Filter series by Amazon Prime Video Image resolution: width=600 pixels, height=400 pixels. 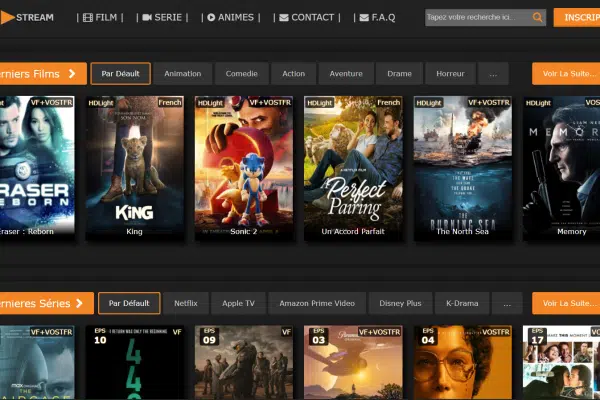click(317, 303)
